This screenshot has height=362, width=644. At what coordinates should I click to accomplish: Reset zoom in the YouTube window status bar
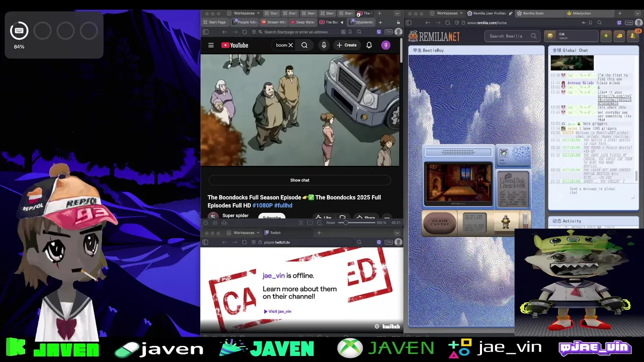tap(331, 222)
